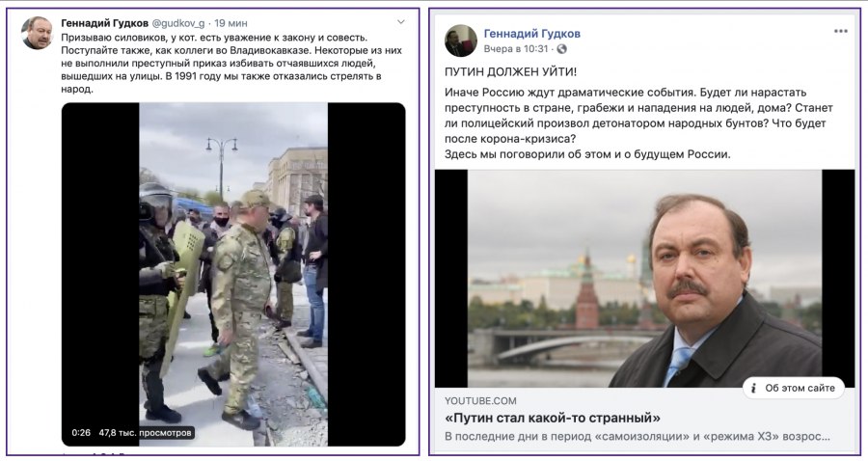
Task: Click the Геннадий Гудков name on Twitter
Action: click(x=104, y=23)
